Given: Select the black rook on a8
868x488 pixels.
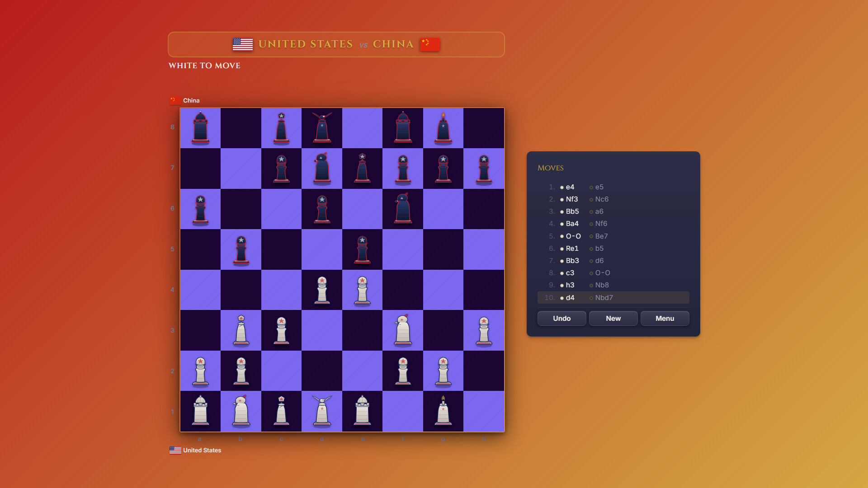Looking at the screenshot, I should point(200,127).
